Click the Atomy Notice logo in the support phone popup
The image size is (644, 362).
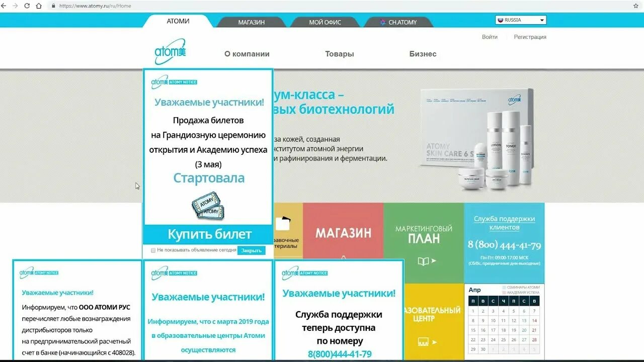304,273
